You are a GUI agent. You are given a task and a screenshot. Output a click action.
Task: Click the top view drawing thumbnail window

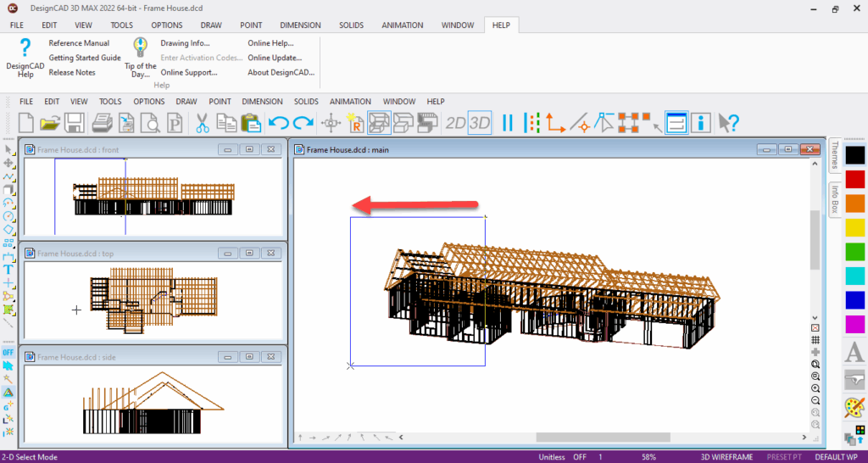(153, 292)
